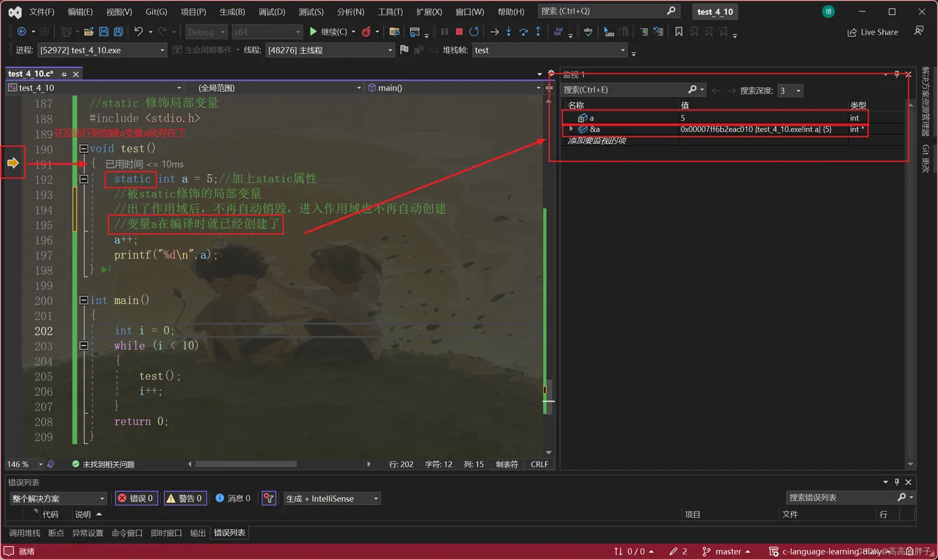
Task: Click Show Next Statement arrow icon
Action: click(494, 31)
